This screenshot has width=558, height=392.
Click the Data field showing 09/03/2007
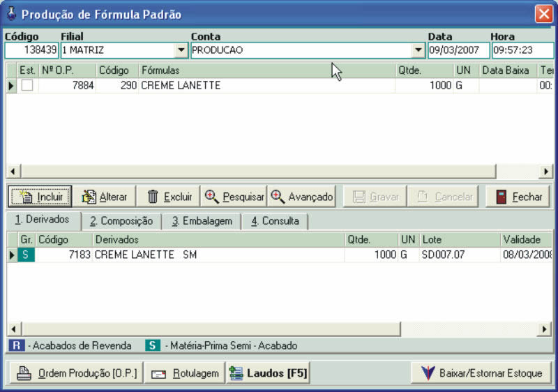click(x=458, y=50)
